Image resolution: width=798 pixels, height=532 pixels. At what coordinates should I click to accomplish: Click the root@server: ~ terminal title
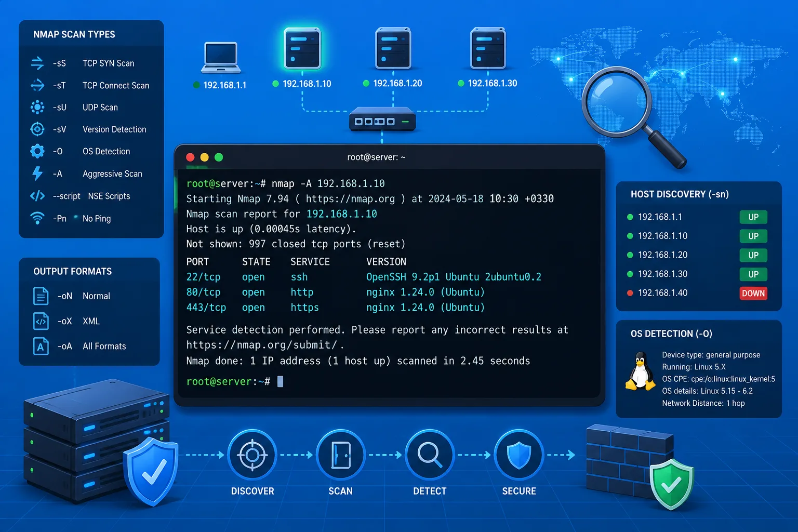pyautogui.click(x=376, y=157)
